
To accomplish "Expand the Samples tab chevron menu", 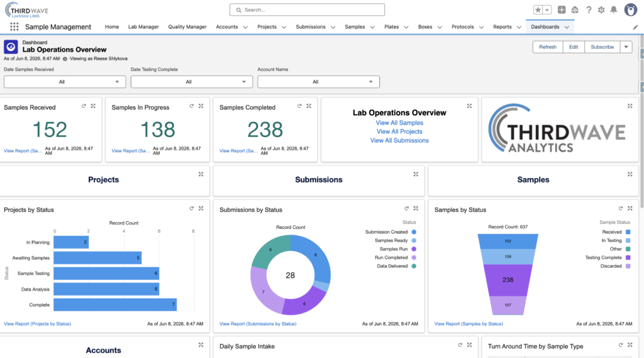I will click(x=372, y=27).
